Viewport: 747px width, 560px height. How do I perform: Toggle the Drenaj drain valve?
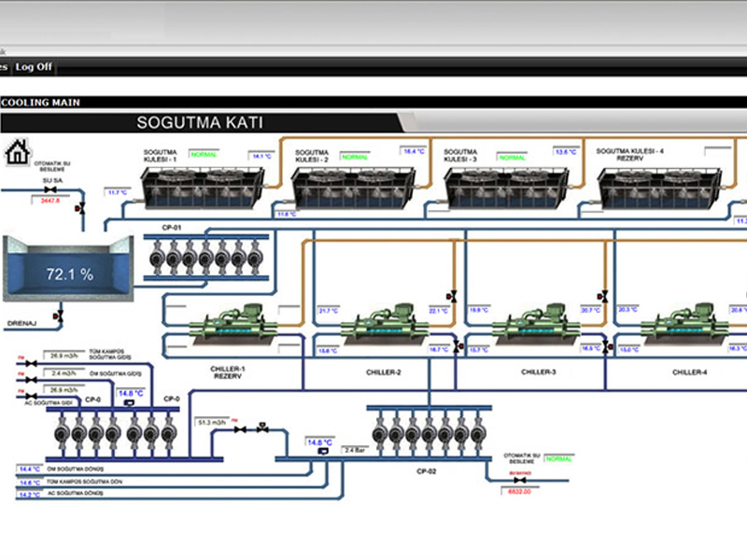(60, 317)
